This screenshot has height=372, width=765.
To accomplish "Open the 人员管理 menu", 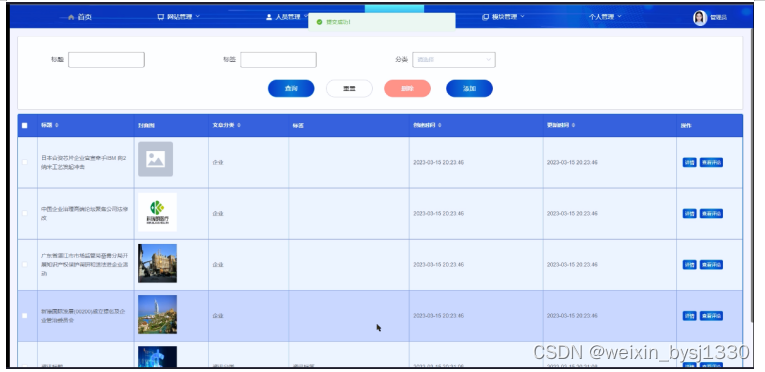I will tap(287, 17).
